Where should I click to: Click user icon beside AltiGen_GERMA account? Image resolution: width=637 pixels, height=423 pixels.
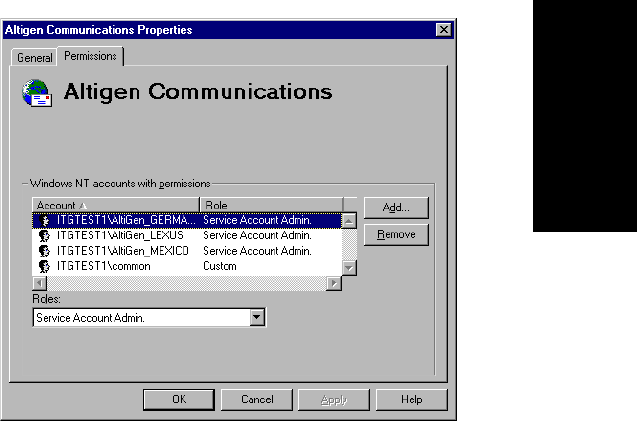point(44,220)
